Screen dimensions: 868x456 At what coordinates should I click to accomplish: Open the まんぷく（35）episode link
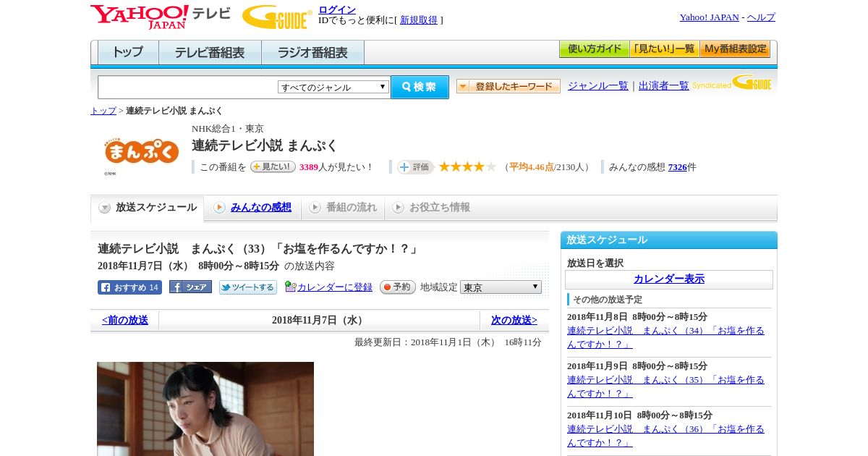(x=665, y=386)
